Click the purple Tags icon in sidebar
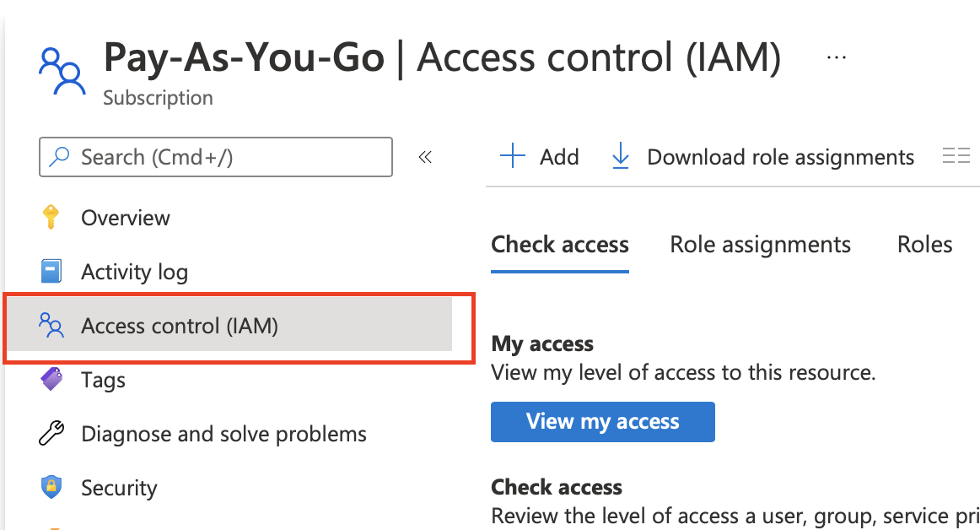 [51, 380]
